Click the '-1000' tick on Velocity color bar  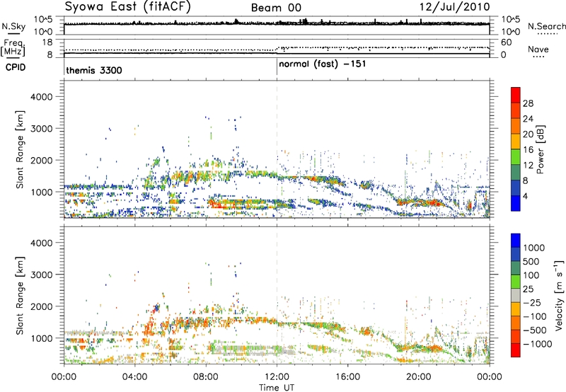click(537, 344)
